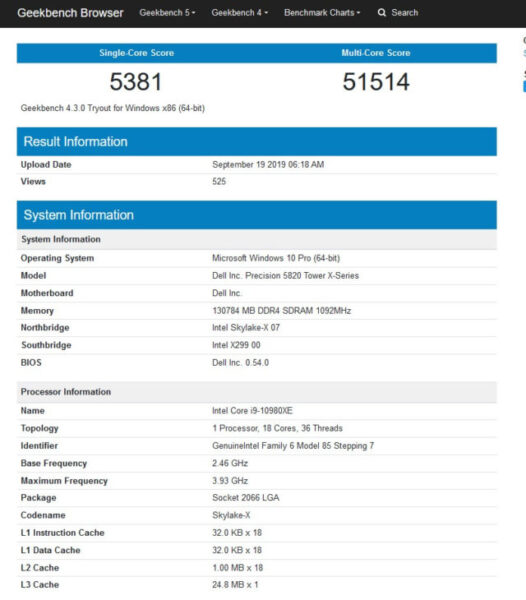Click the Result Information section header
The height and width of the screenshot is (600, 526).
[x=257, y=142]
